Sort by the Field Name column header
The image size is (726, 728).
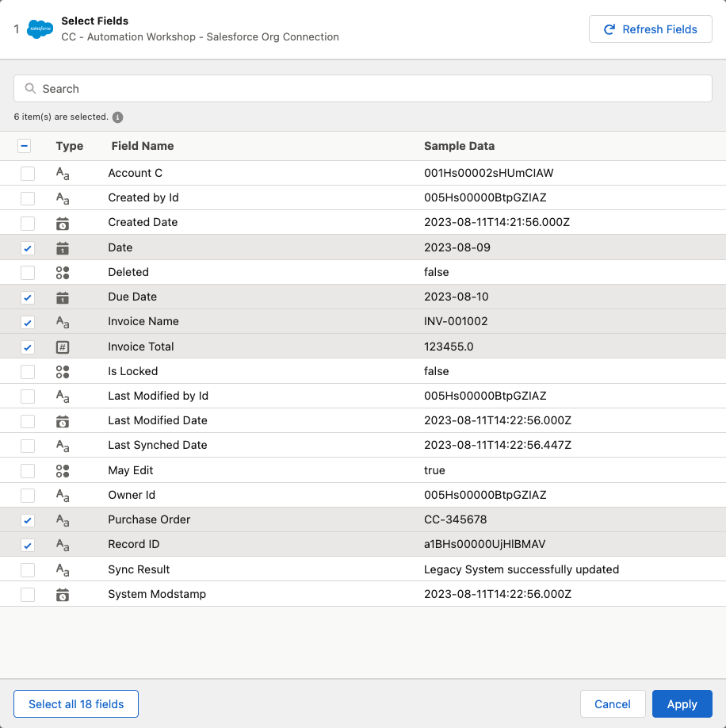pos(143,146)
